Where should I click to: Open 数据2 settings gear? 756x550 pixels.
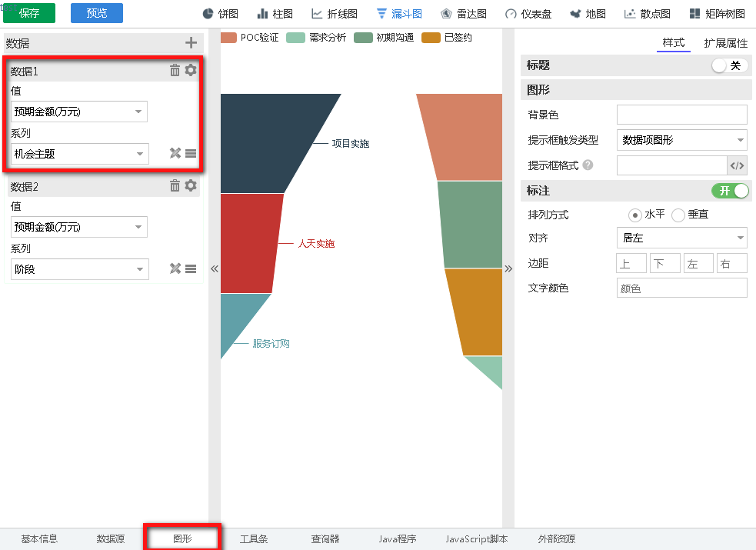[191, 185]
